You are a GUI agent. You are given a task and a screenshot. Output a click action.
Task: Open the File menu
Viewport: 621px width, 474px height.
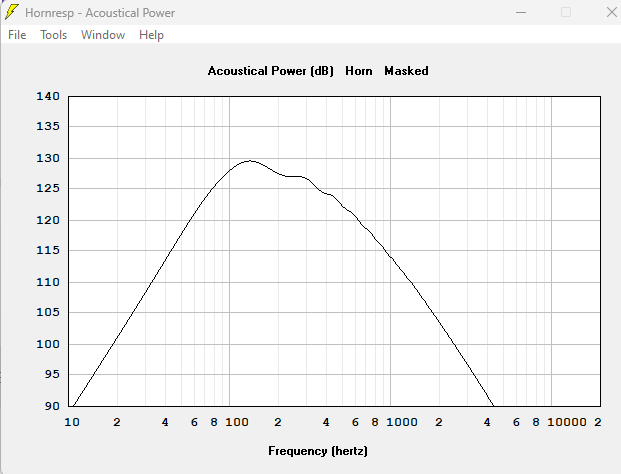pyautogui.click(x=17, y=35)
